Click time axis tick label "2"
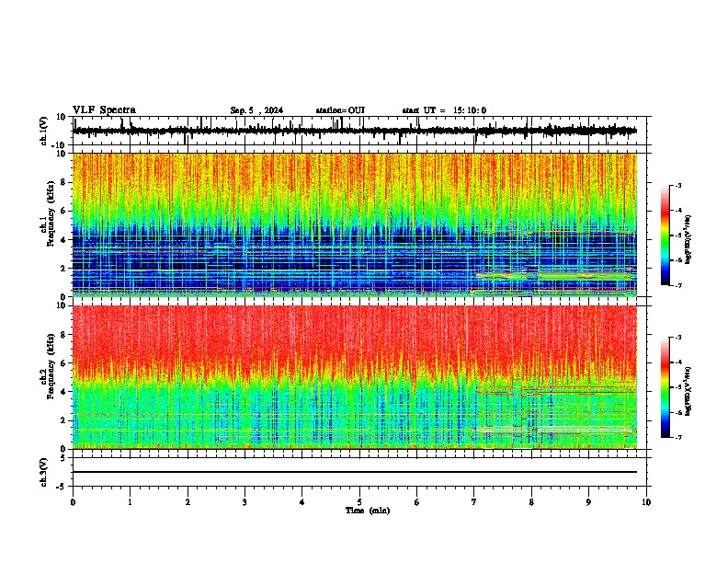This screenshot has height=563, width=728. [188, 502]
